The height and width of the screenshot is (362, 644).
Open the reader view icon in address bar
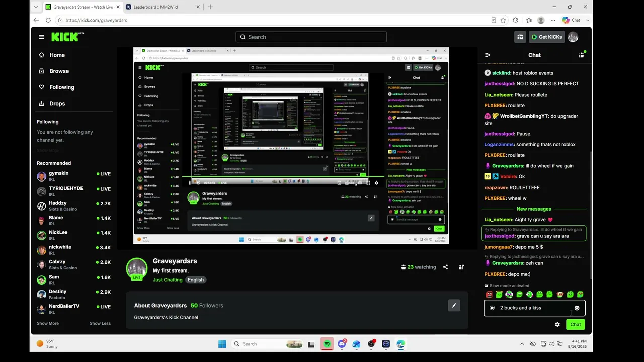494,20
